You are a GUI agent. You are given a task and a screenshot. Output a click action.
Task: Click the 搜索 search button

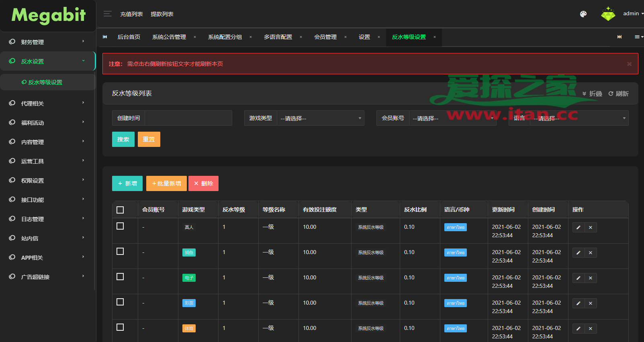[123, 140]
